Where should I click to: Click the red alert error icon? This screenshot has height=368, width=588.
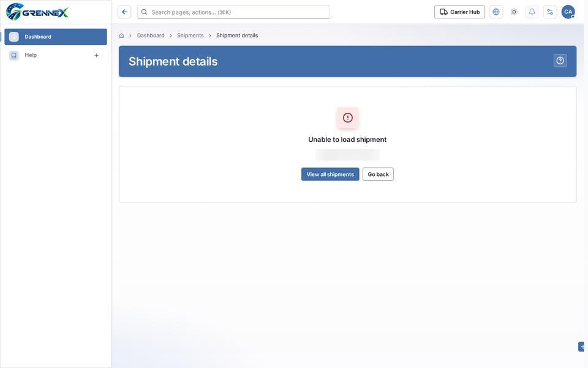(348, 118)
